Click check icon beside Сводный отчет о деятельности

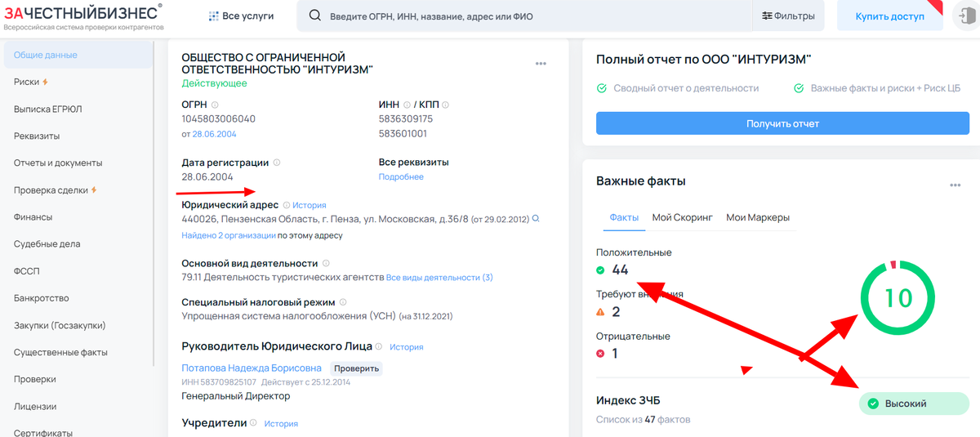click(602, 88)
